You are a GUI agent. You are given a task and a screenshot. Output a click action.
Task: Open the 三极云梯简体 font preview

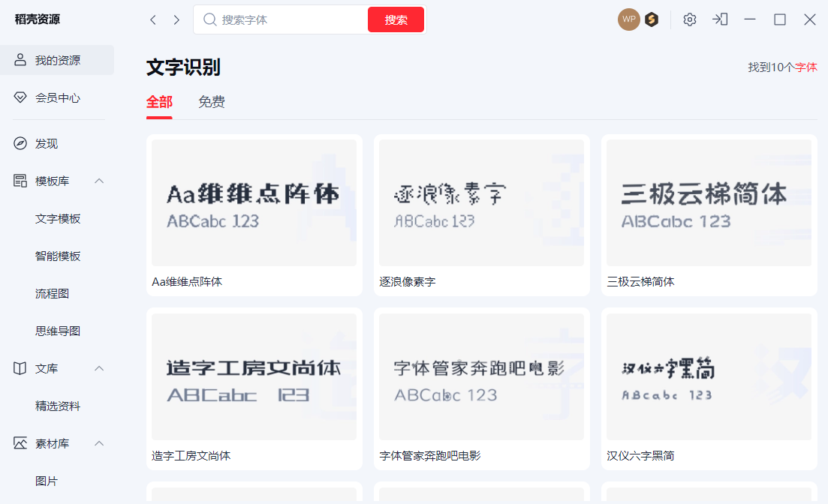(709, 202)
